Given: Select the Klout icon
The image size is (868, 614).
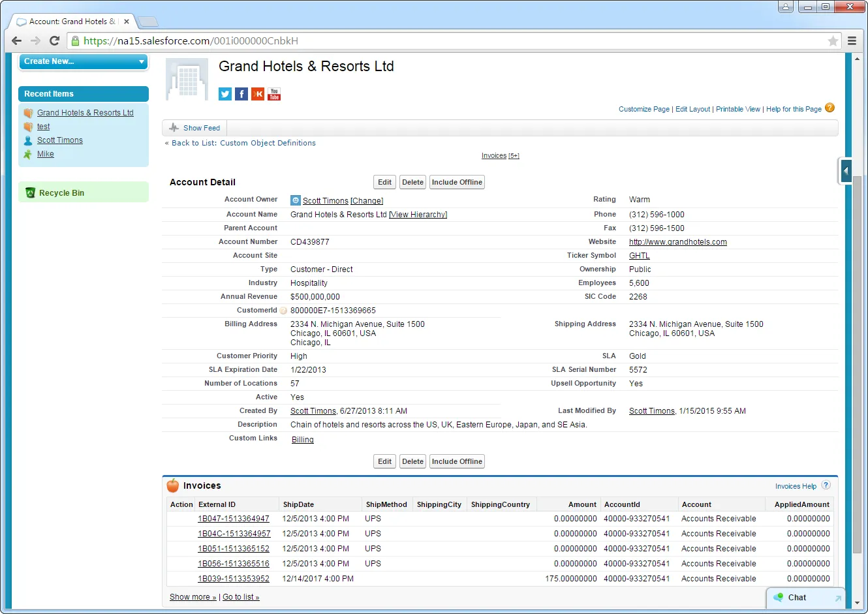Looking at the screenshot, I should coord(257,94).
